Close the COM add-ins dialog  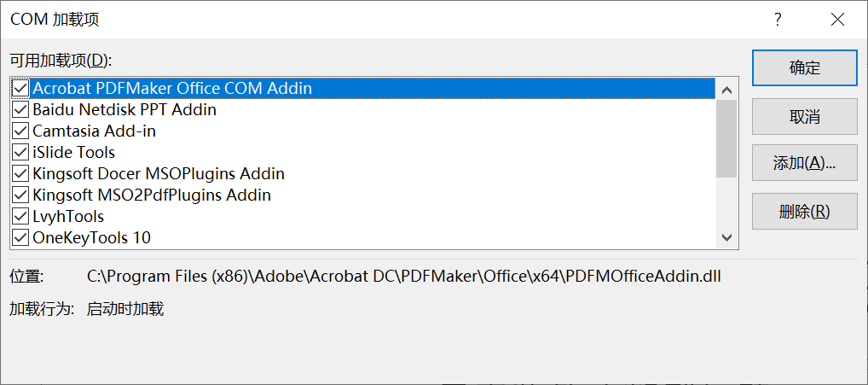[x=837, y=20]
